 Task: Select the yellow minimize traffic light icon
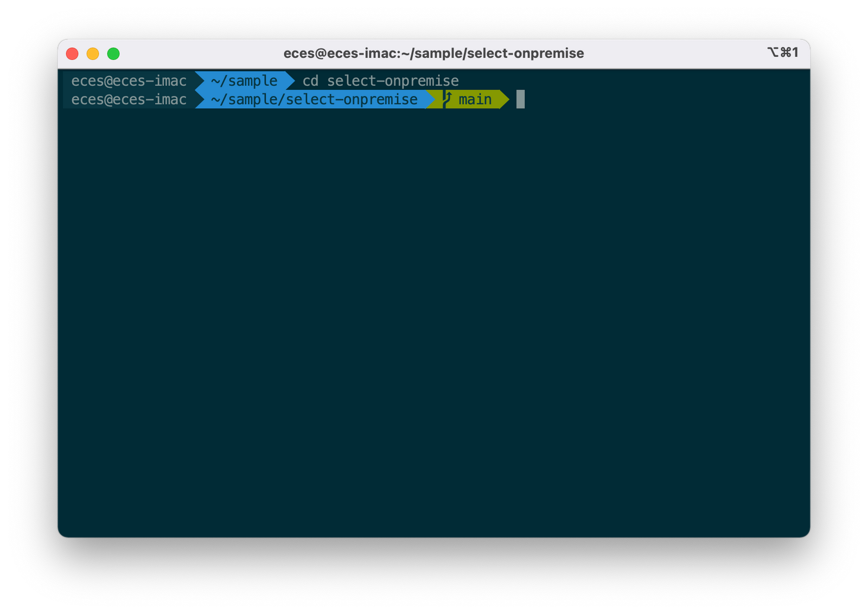click(93, 53)
